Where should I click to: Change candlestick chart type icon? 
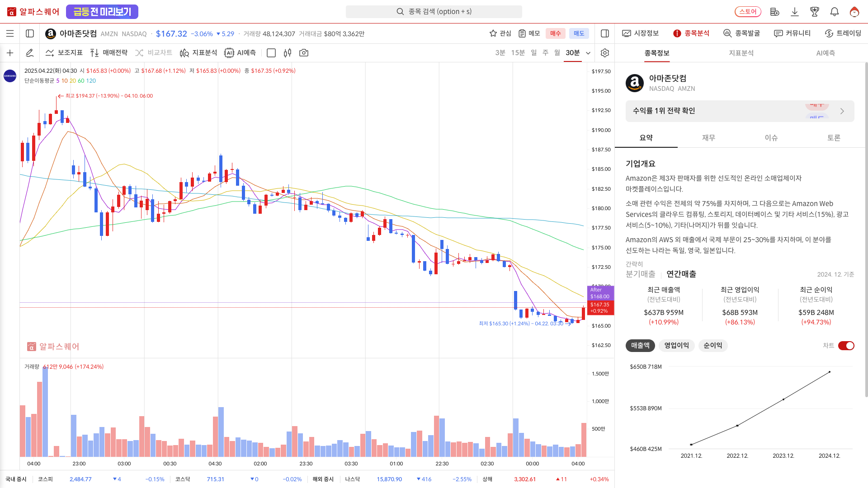[288, 53]
